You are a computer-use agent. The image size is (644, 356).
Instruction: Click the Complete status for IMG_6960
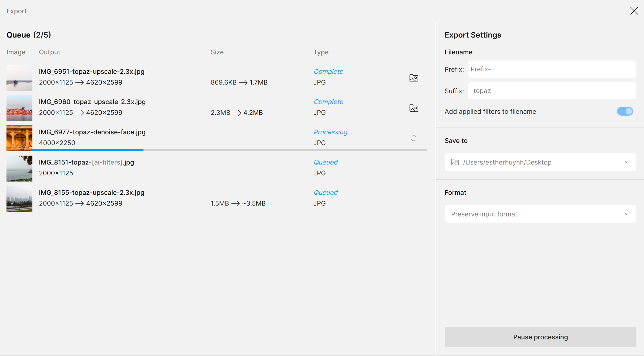pos(328,102)
